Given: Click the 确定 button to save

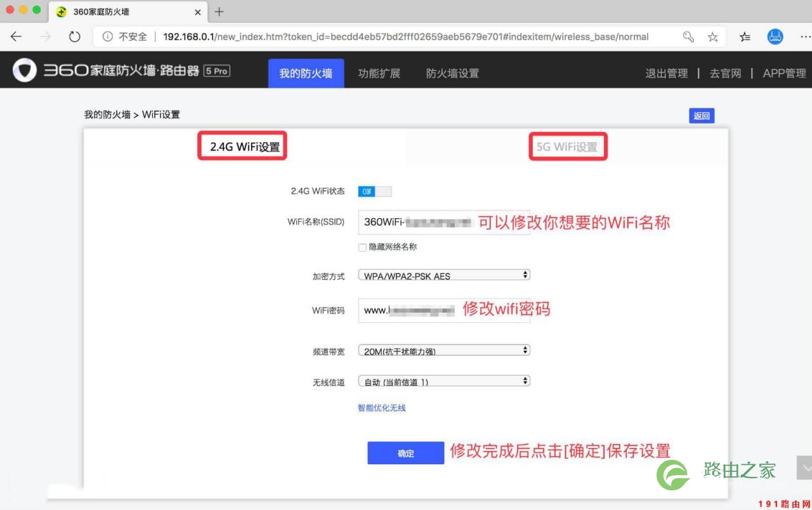Looking at the screenshot, I should pyautogui.click(x=406, y=453).
